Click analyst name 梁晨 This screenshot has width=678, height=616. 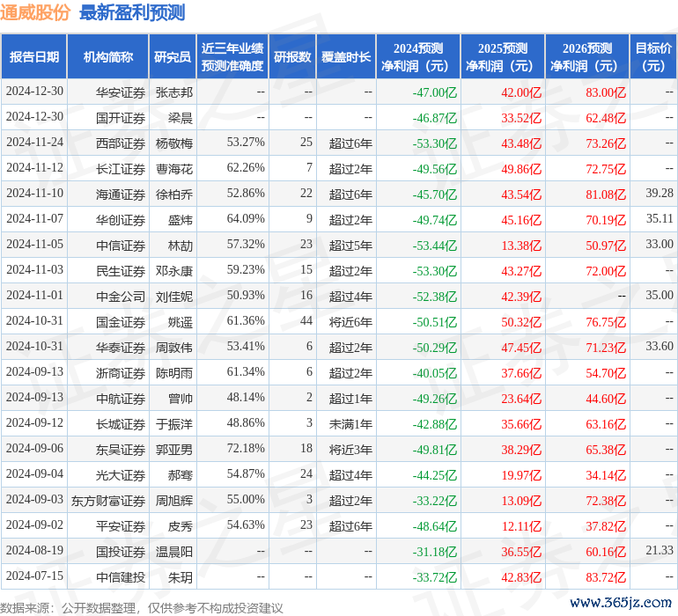(181, 118)
